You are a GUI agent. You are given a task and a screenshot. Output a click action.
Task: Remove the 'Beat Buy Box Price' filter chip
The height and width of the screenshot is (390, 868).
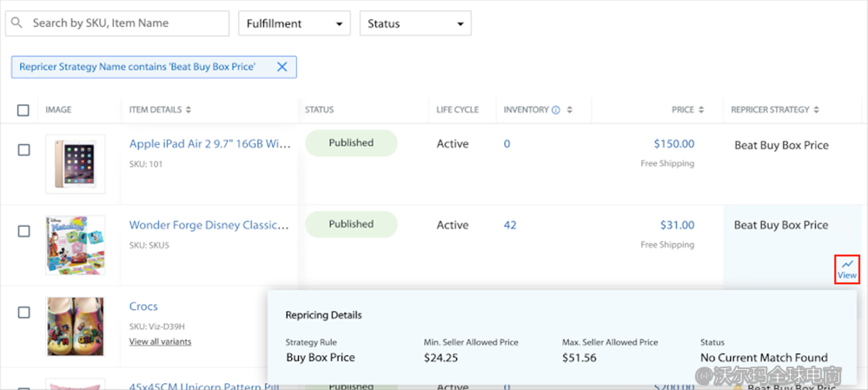pos(282,67)
